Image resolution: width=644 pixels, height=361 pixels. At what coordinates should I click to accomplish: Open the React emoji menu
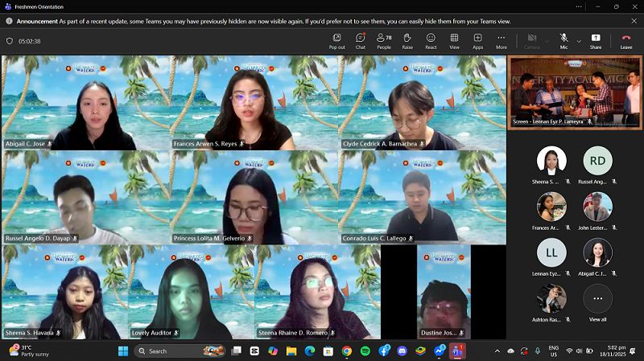click(x=431, y=40)
